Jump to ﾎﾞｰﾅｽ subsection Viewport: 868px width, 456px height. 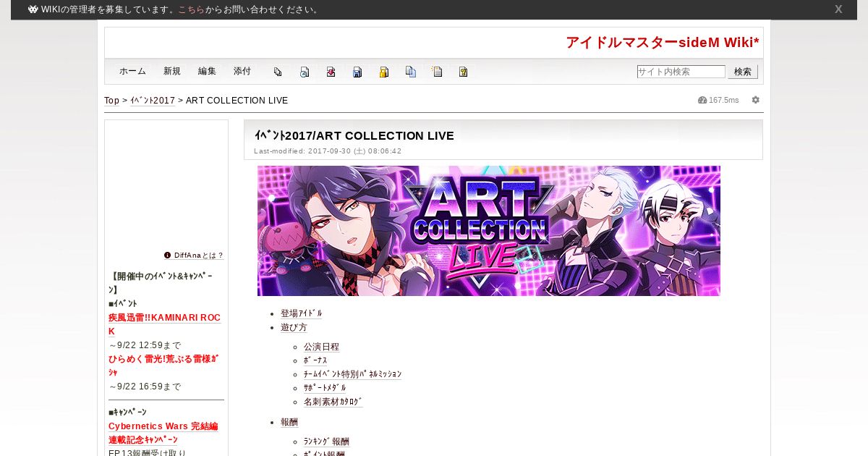(x=315, y=360)
